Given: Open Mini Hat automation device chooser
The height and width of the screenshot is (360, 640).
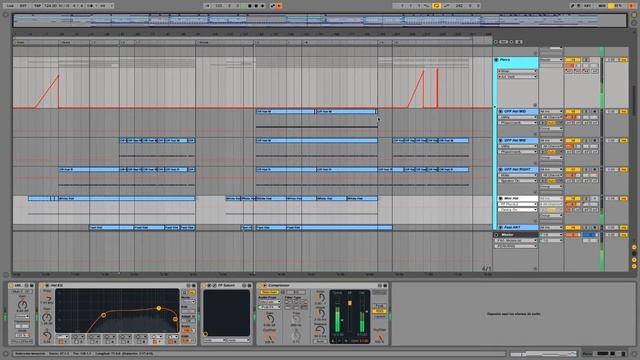Looking at the screenshot, I should coord(517,204).
